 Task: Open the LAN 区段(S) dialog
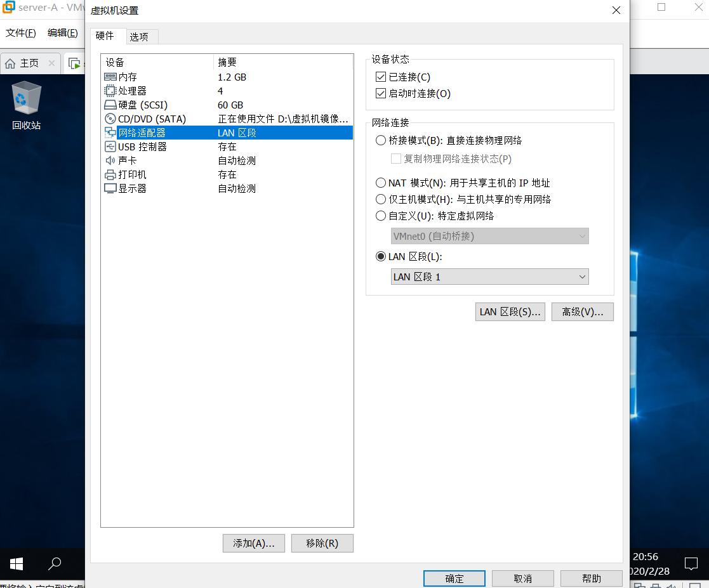tap(510, 311)
